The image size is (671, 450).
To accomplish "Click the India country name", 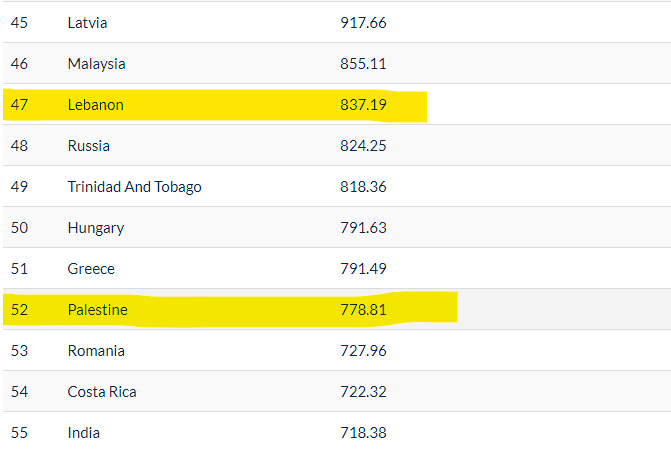I will [x=84, y=433].
